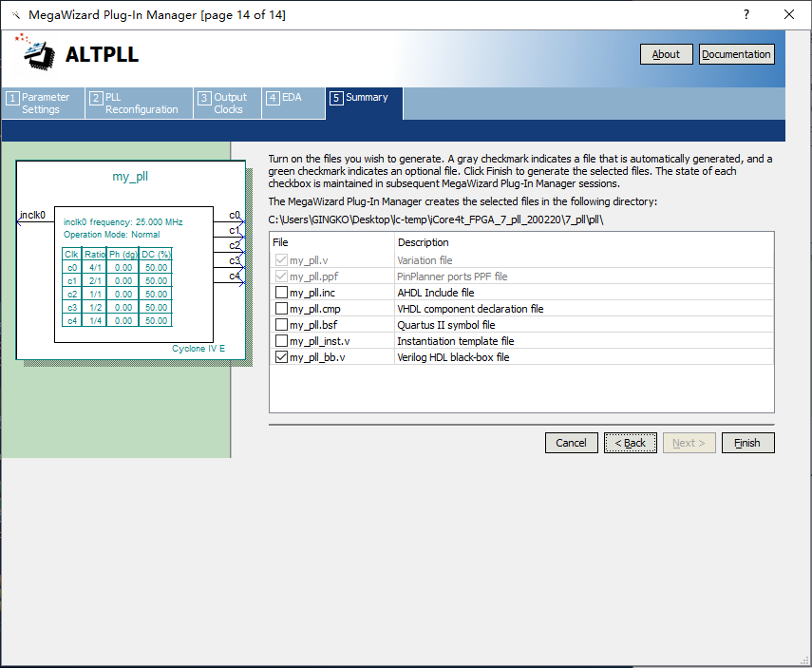The width and height of the screenshot is (812, 668).
Task: Switch to the Parameter Settings tab
Action: point(44,104)
